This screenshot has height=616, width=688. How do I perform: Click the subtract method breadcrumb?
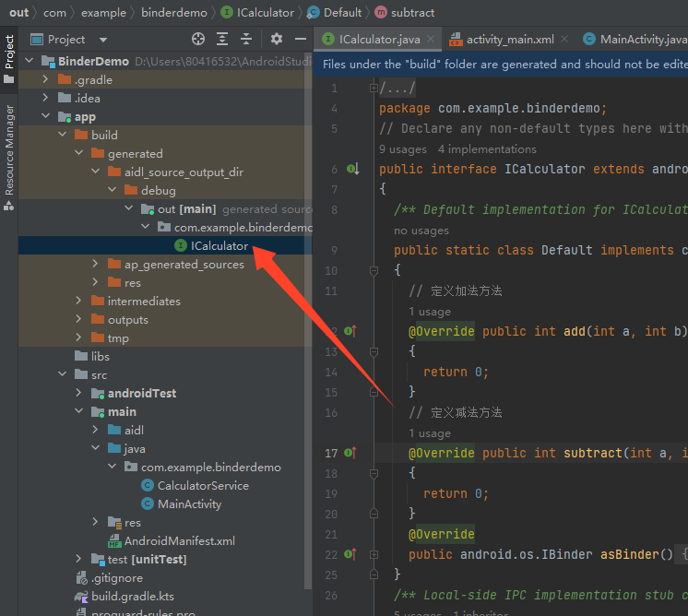pos(405,13)
